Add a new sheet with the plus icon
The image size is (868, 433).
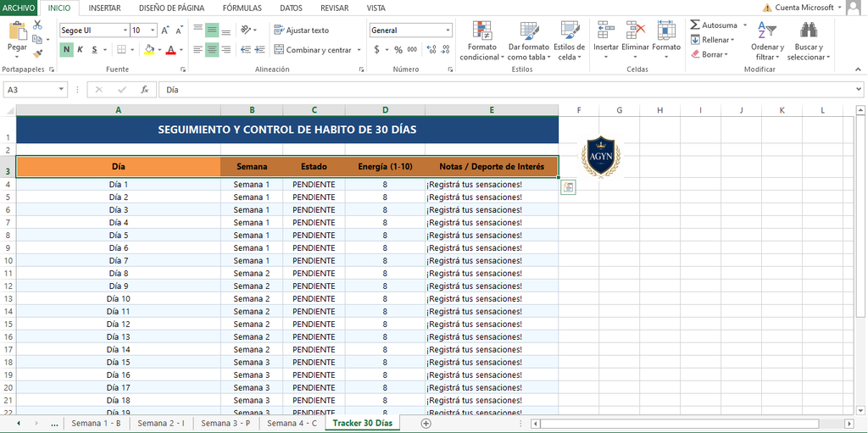tap(426, 424)
